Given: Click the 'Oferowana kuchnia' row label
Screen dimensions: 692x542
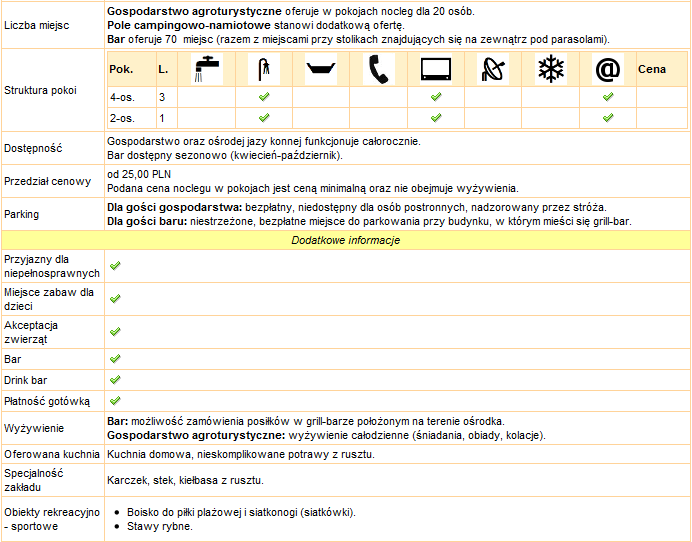Looking at the screenshot, I should click(x=52, y=454).
